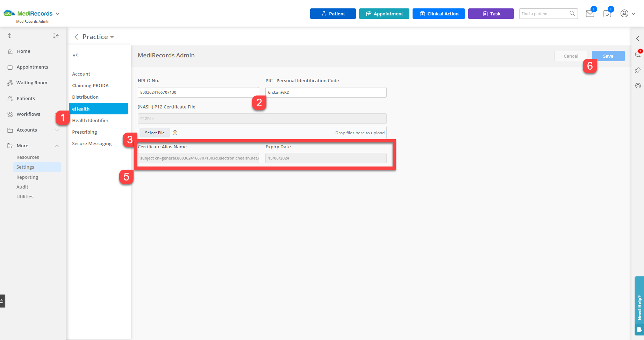This screenshot has height=340, width=644.
Task: Click the print icon at left edge
Action: [2, 301]
